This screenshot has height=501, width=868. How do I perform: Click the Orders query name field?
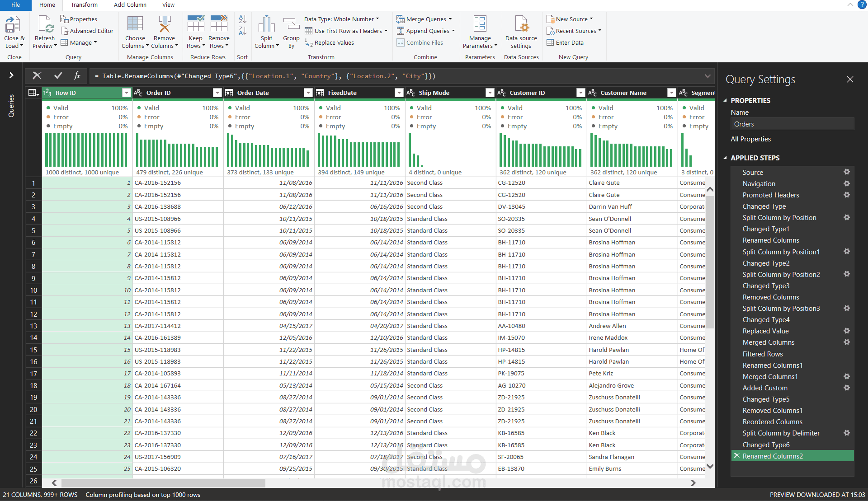(x=792, y=124)
